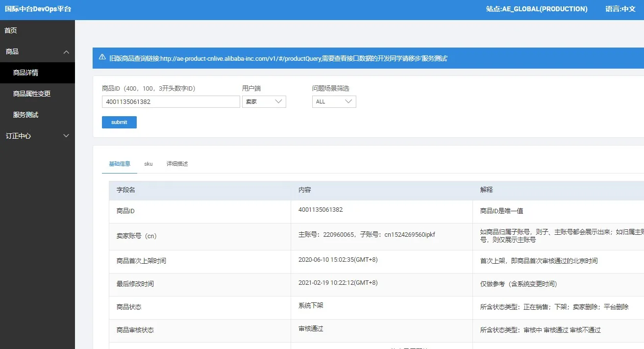Click the 站点:AE_GLOBAL(PRODUCTION) site selector

[537, 9]
